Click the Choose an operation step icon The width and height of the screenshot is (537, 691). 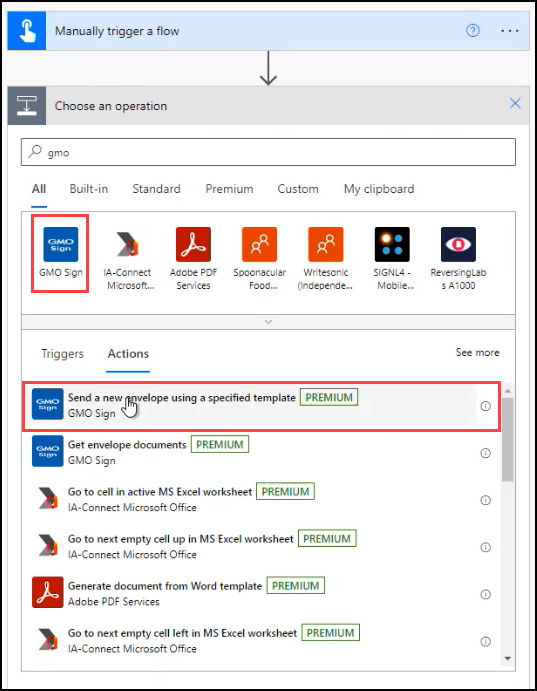(26, 106)
